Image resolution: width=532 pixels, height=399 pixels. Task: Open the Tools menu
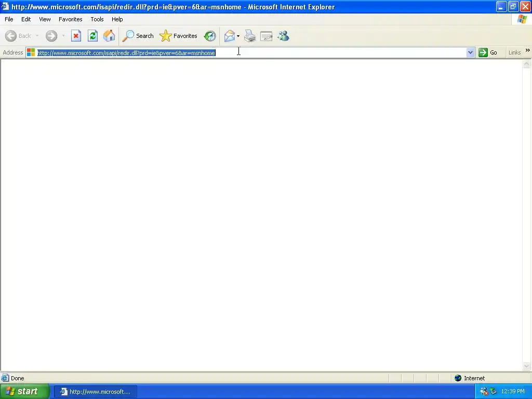(x=97, y=19)
